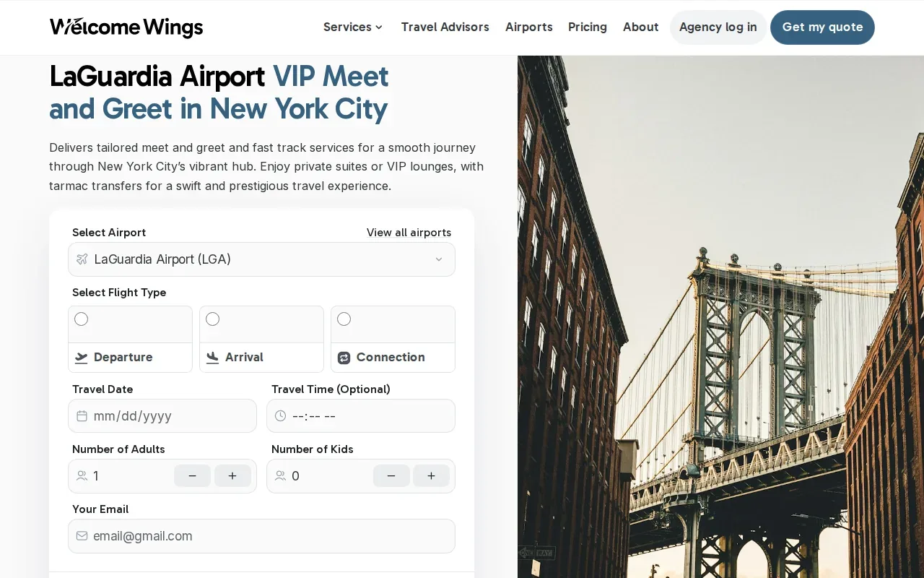The height and width of the screenshot is (578, 924).
Task: Select the Connection radio button
Action: (344, 319)
